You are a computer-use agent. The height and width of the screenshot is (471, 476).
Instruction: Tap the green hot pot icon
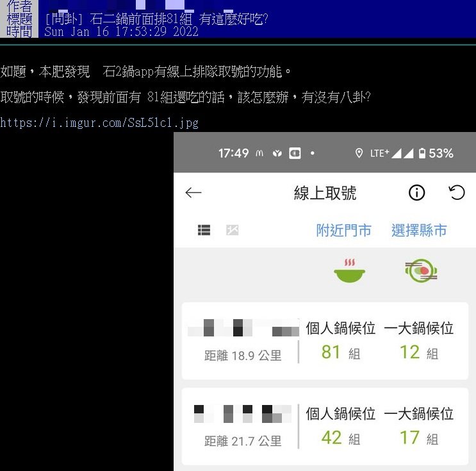(x=349, y=270)
